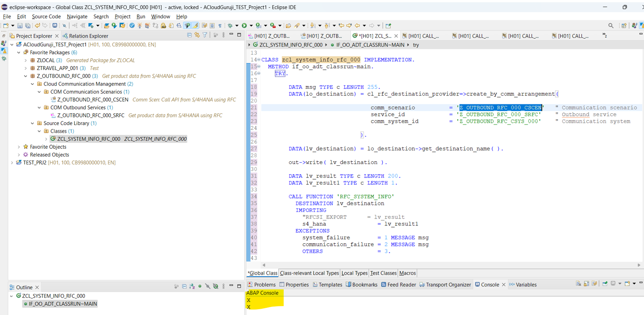Click the filter funnel icon in Project Explorer
The width and height of the screenshot is (644, 315).
[x=205, y=35]
